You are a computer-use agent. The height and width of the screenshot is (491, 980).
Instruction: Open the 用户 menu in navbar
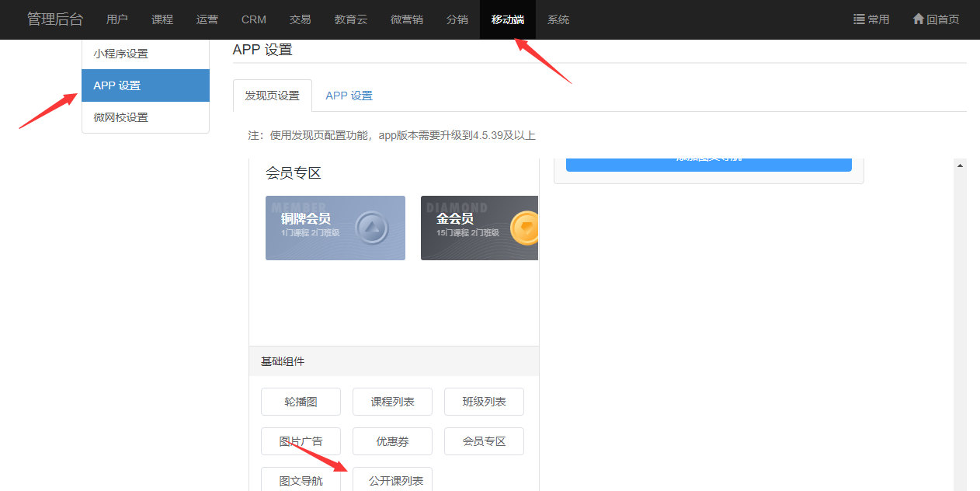tap(117, 19)
